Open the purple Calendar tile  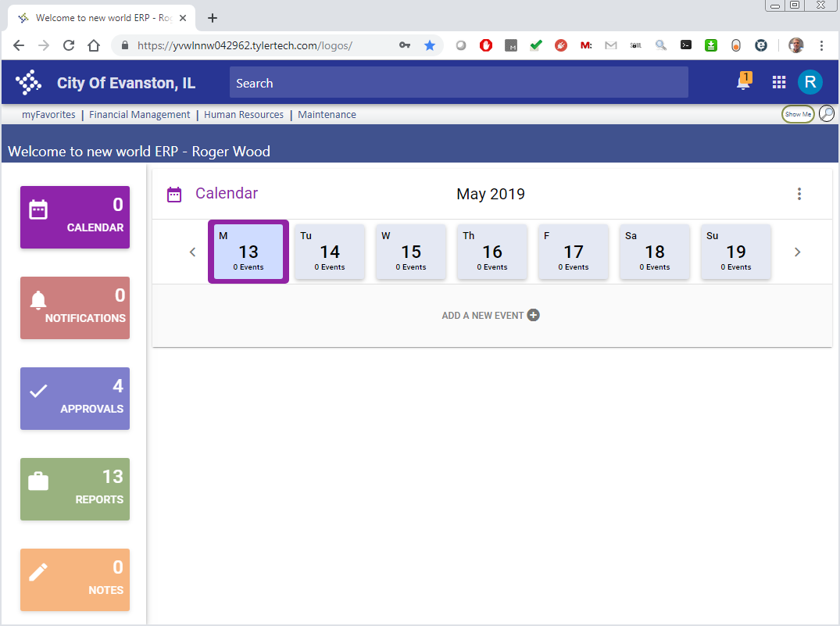74,217
